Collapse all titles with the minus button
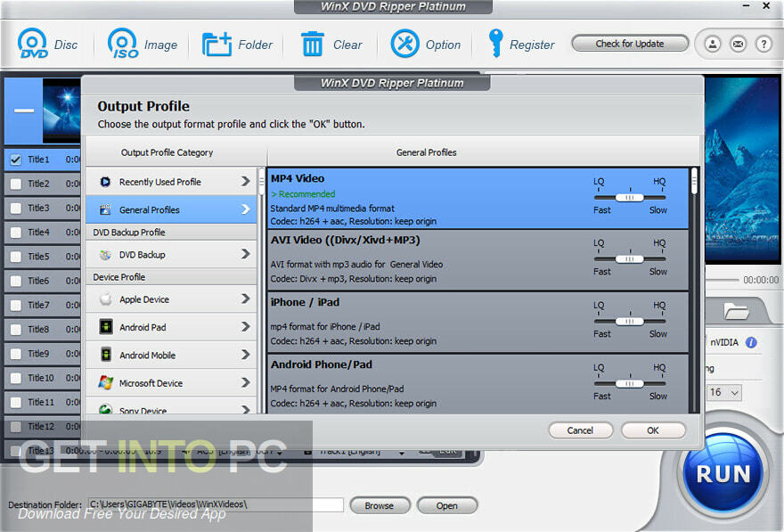 pos(23,110)
